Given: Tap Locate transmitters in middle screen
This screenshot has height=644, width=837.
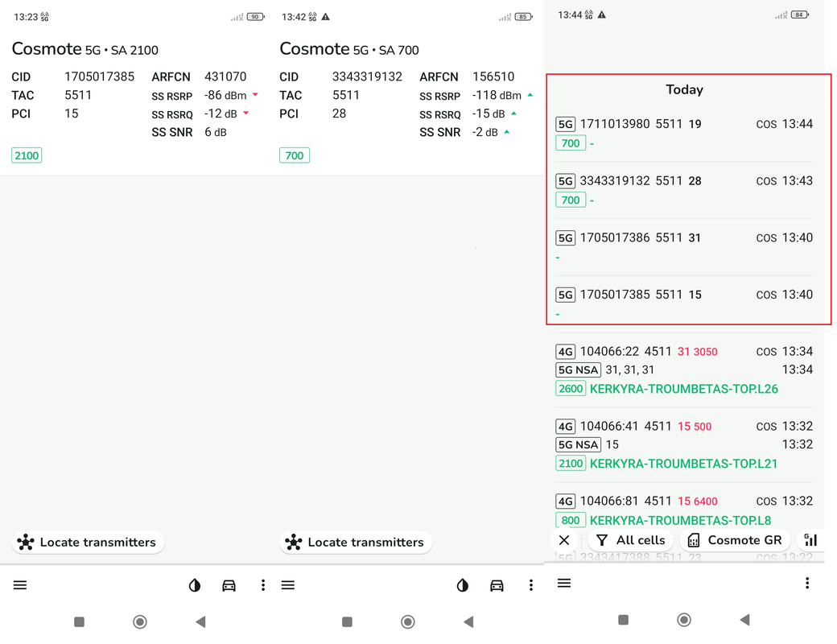Looking at the screenshot, I should coord(356,542).
